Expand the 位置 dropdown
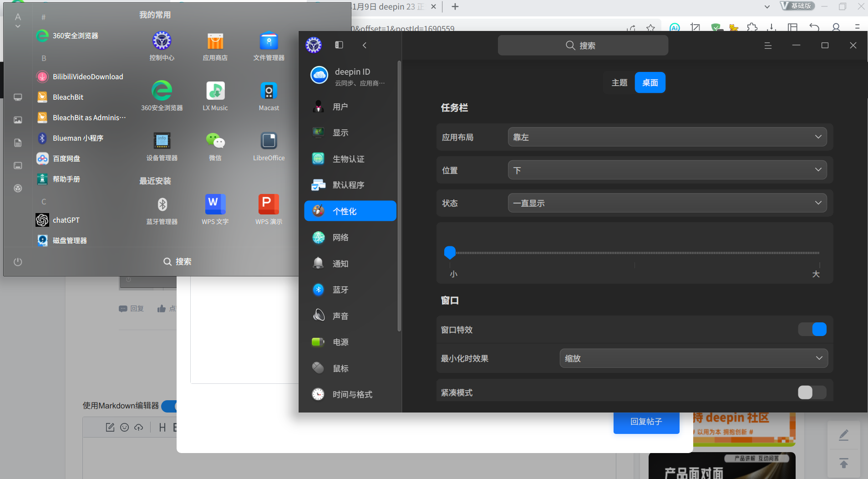 click(667, 170)
